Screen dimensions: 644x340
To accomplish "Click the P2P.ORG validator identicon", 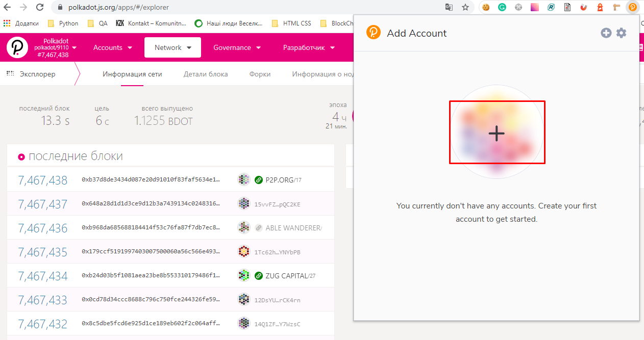I will [244, 179].
